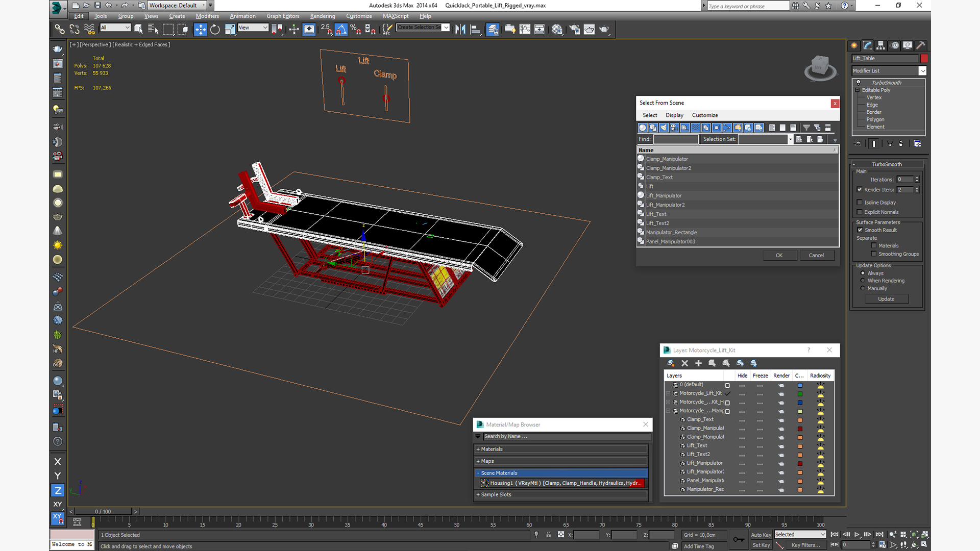Select When Rendering update option
Image resolution: width=980 pixels, height=551 pixels.
pyautogui.click(x=863, y=281)
